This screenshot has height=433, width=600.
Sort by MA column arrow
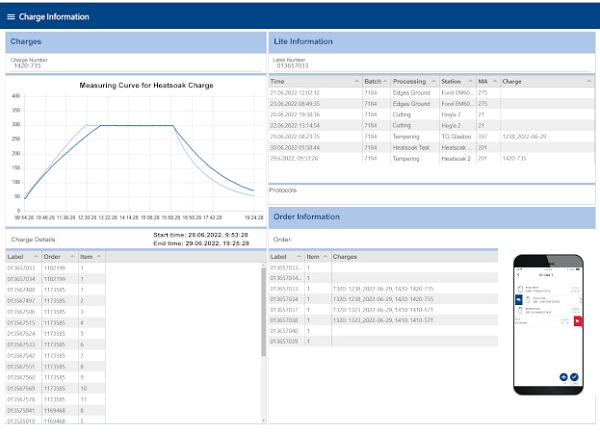pos(495,81)
